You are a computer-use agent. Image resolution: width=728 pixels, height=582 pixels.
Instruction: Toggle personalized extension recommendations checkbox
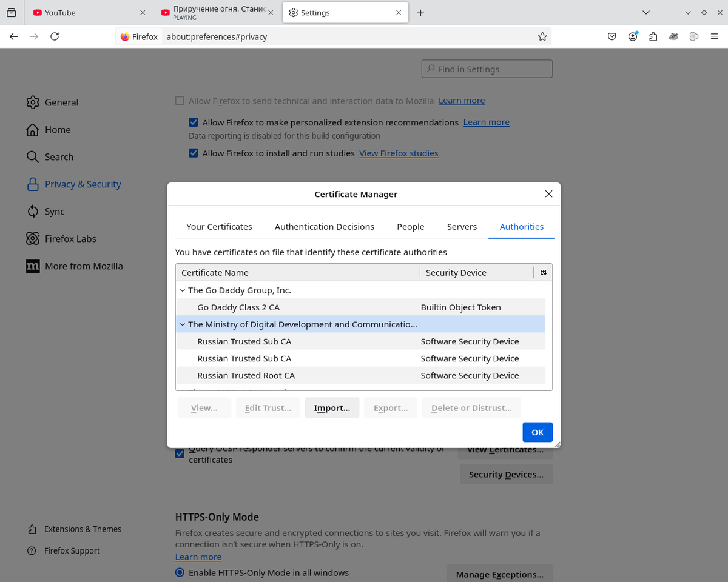coord(194,122)
